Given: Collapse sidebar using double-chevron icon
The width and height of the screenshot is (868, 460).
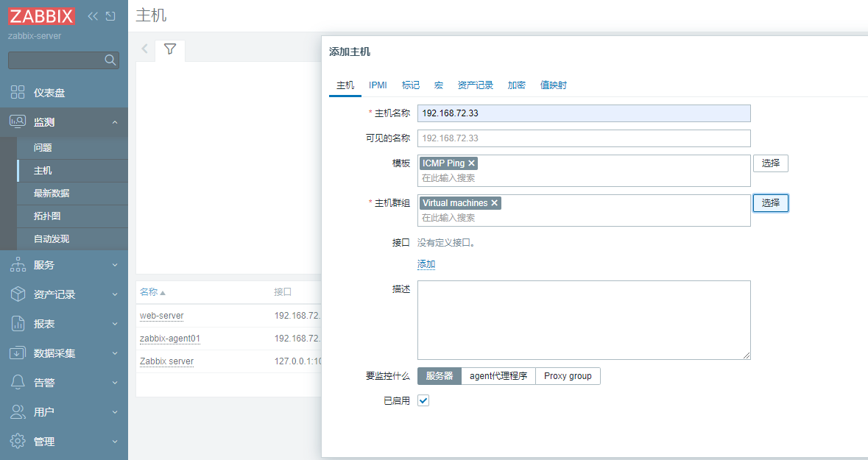Looking at the screenshot, I should point(93,16).
